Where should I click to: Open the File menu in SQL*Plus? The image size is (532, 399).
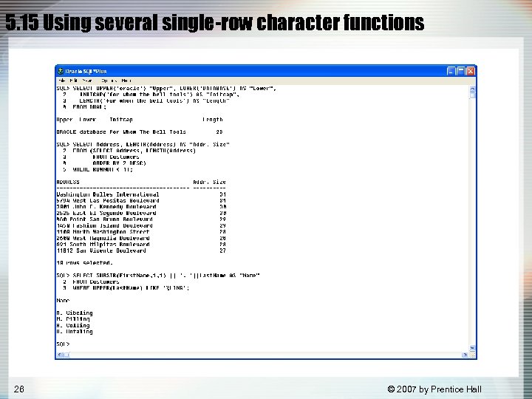pyautogui.click(x=62, y=81)
